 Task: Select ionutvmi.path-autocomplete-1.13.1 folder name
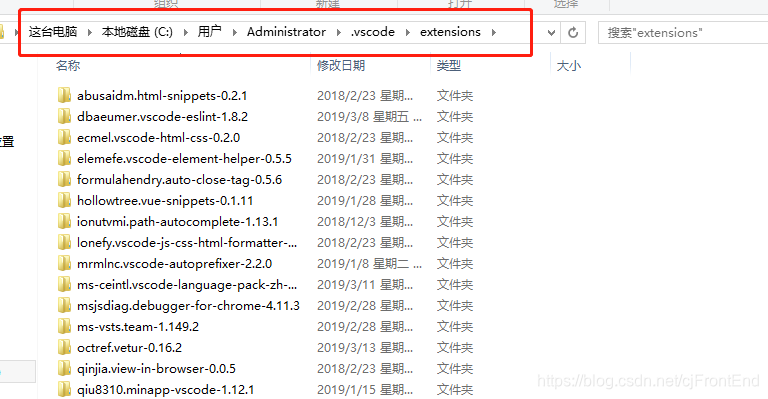click(177, 222)
